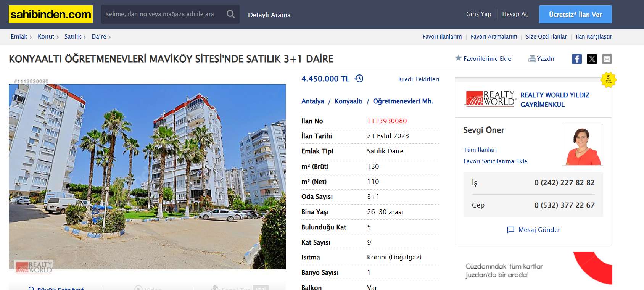Click Hesap Aç to register
This screenshot has width=644, height=290.
click(x=515, y=14)
